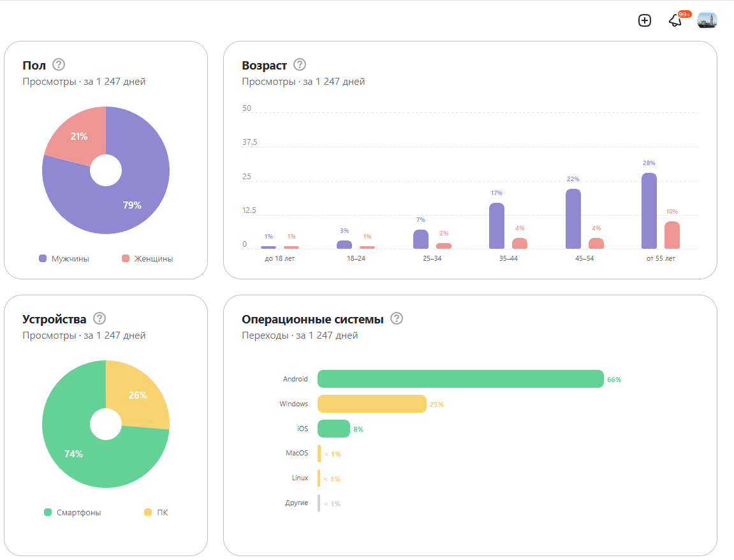Toggle ПК legend item in devices chart

pos(156,512)
